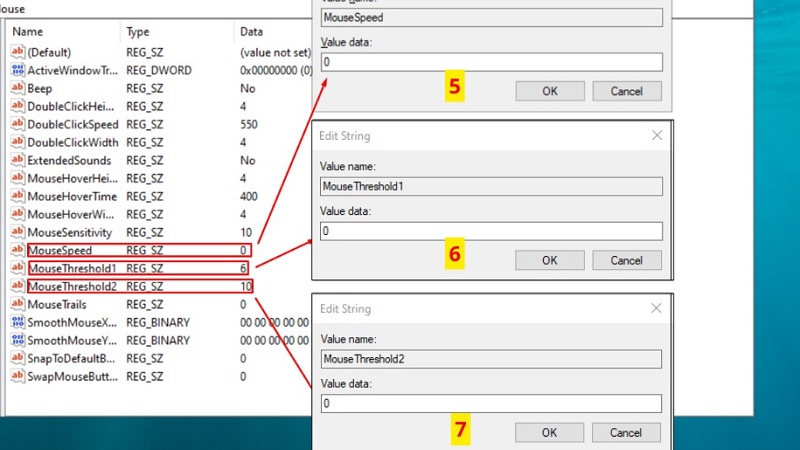The image size is (800, 450).
Task: Click the REG_DWORD type of ActiveWindowTr...
Action: point(159,70)
